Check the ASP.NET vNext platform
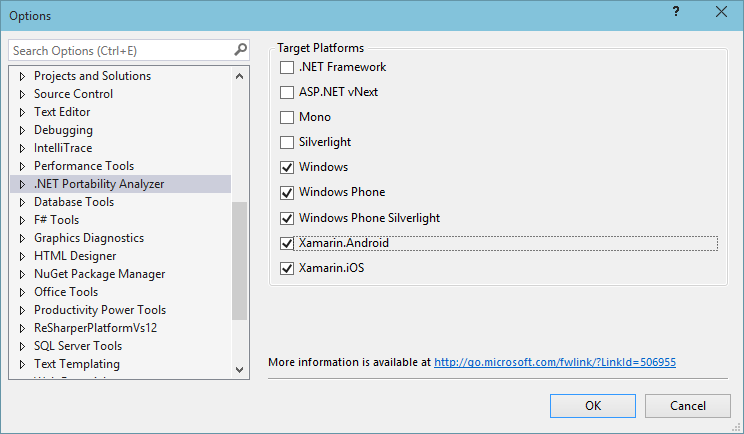The height and width of the screenshot is (434, 744). coord(288,93)
